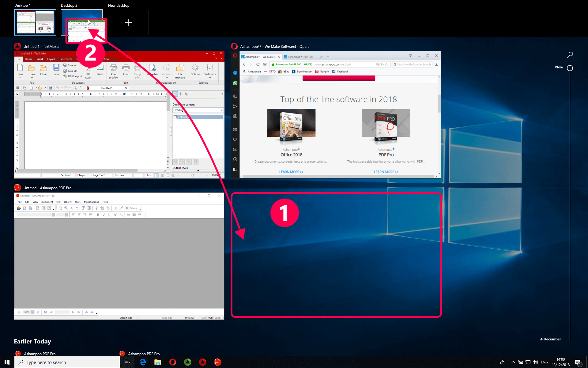The image size is (588, 368).
Task: Click the Save icon in TextMaker ribbon
Action: pyautogui.click(x=56, y=67)
